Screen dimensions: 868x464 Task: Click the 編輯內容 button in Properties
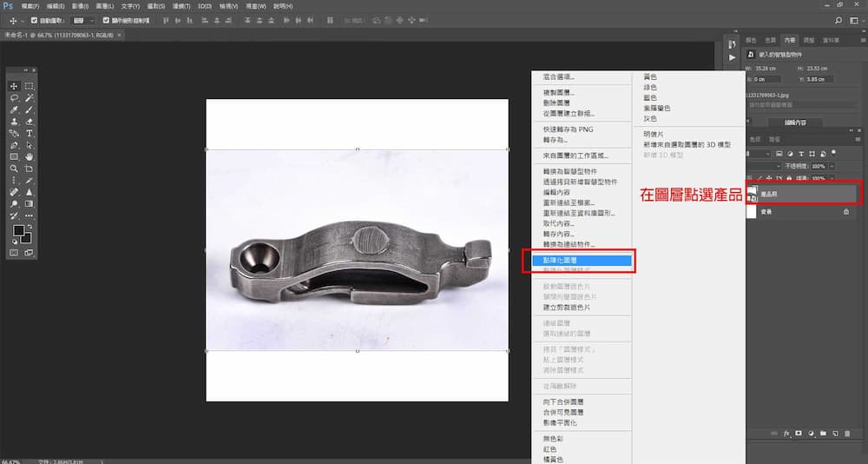click(x=795, y=123)
